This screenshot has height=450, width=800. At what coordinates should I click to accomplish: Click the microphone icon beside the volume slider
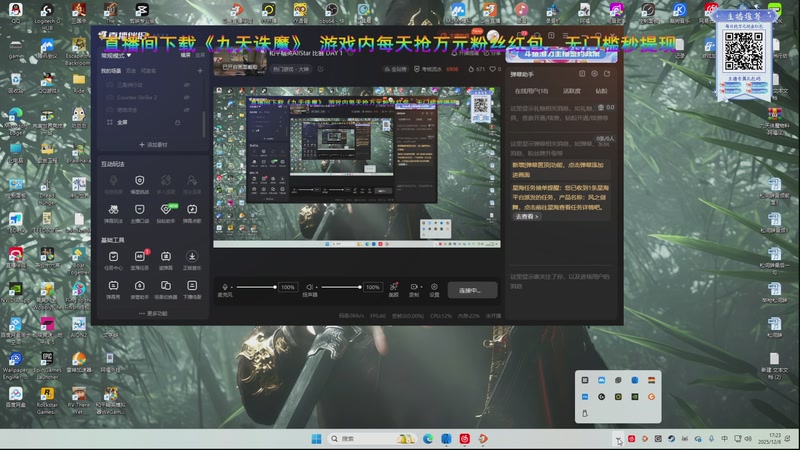coord(225,287)
